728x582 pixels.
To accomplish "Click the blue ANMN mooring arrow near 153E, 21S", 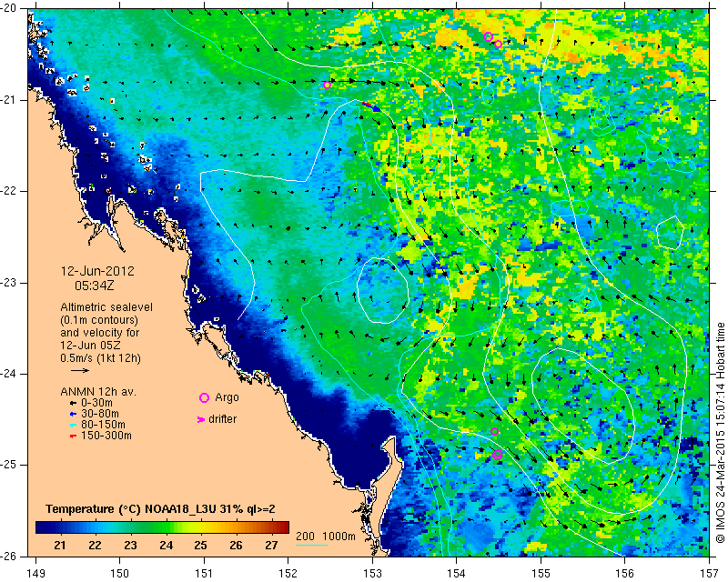I will pyautogui.click(x=373, y=106).
